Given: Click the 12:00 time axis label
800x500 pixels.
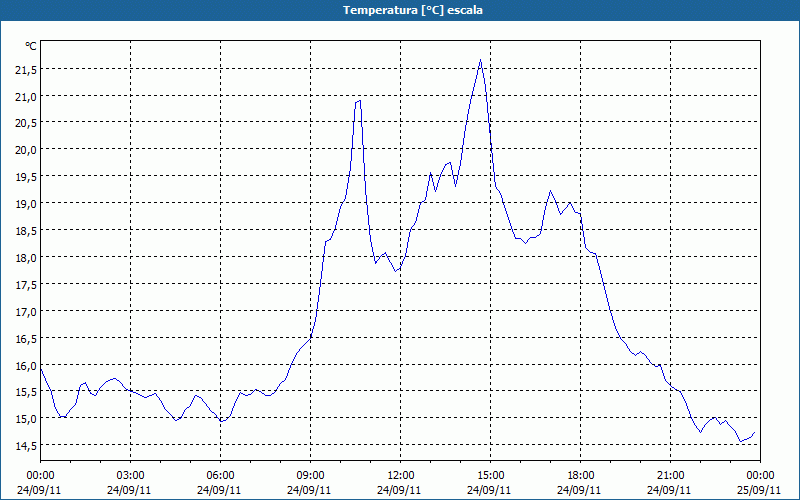Looking at the screenshot, I should 401,476.
